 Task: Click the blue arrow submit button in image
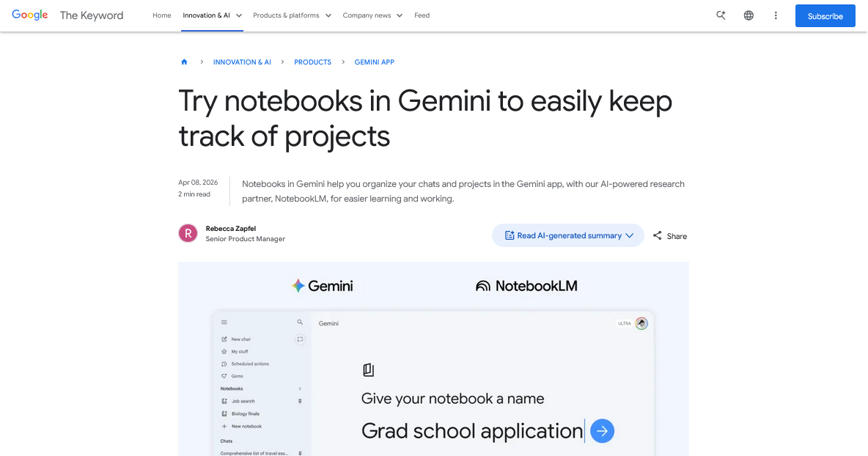602,431
